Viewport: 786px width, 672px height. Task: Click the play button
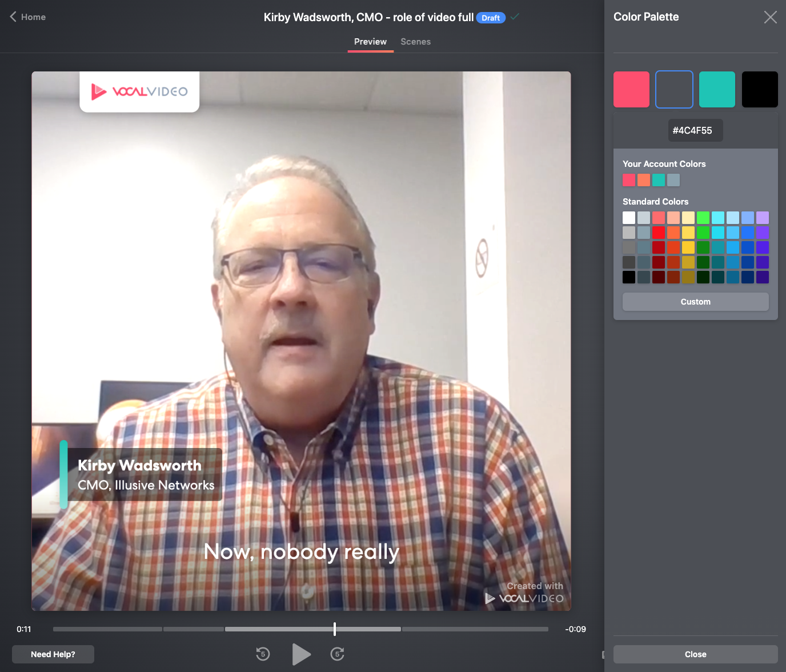tap(301, 654)
